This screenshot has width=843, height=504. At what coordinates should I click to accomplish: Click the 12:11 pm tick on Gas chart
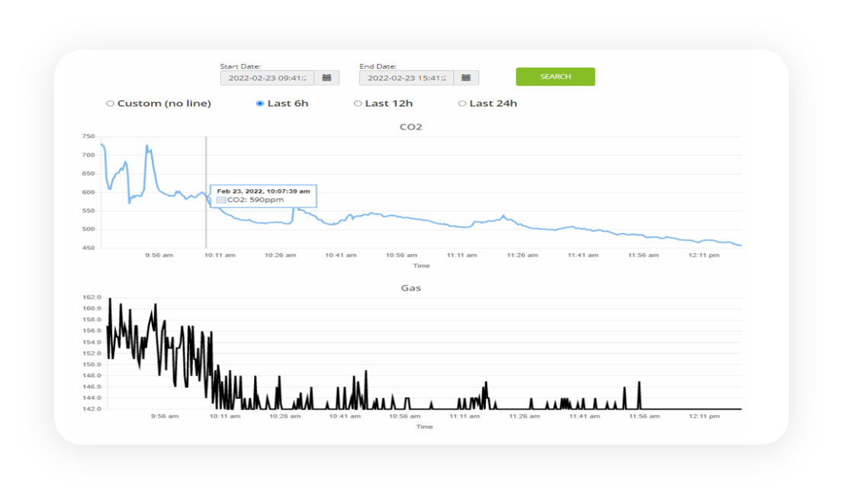(x=703, y=416)
